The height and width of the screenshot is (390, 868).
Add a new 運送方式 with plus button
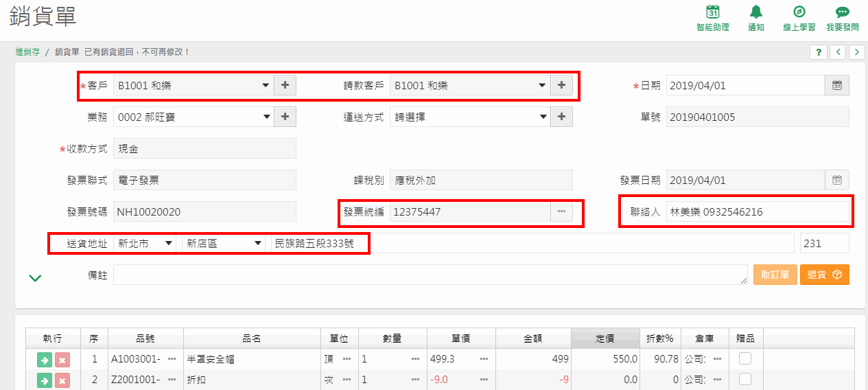(x=561, y=117)
